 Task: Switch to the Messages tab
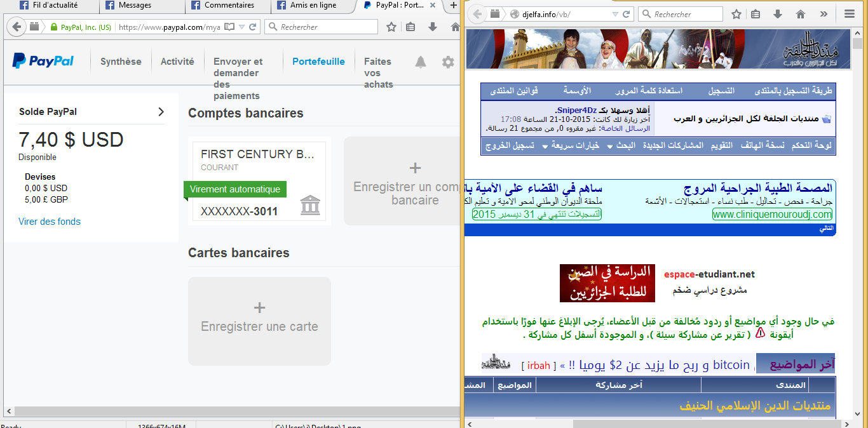tap(136, 5)
